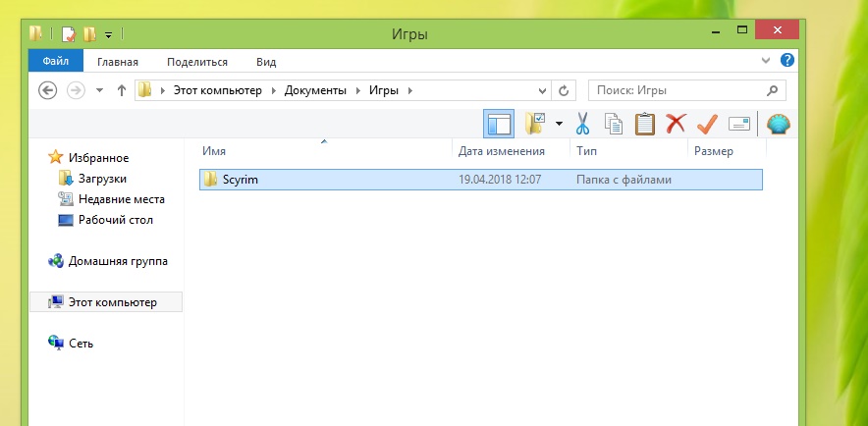This screenshot has width=868, height=426.
Task: Click the Help question mark icon
Action: (787, 60)
